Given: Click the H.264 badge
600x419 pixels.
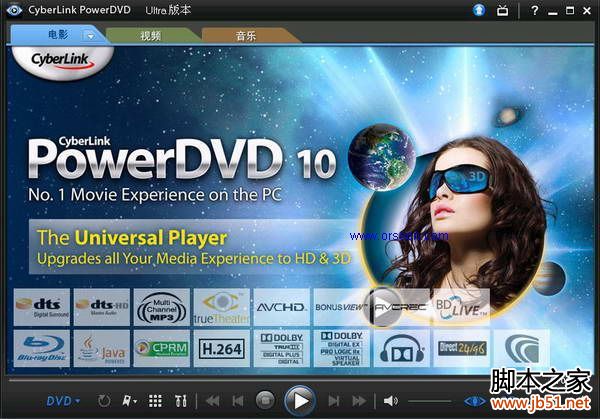Looking at the screenshot, I should [x=222, y=348].
